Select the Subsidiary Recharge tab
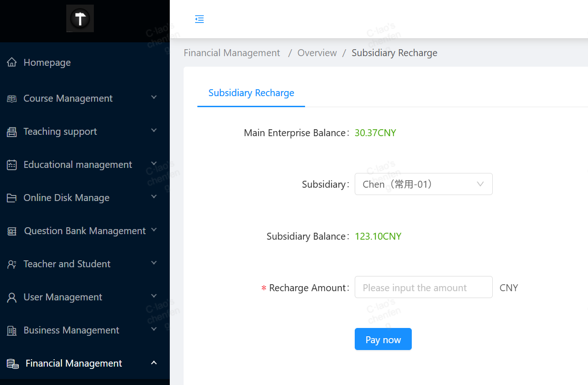Image resolution: width=588 pixels, height=385 pixels. (x=251, y=93)
